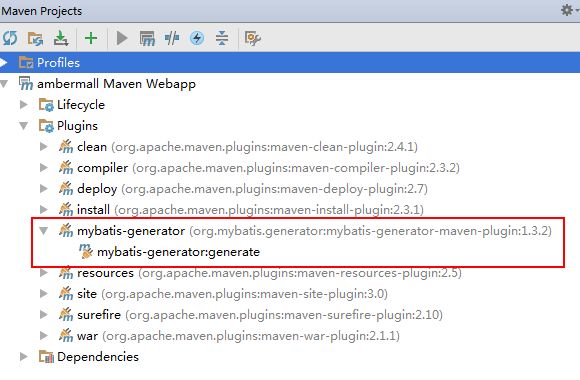Screen dimensions: 580x380
Task: Open Maven settings wrench icon
Action: point(253,38)
